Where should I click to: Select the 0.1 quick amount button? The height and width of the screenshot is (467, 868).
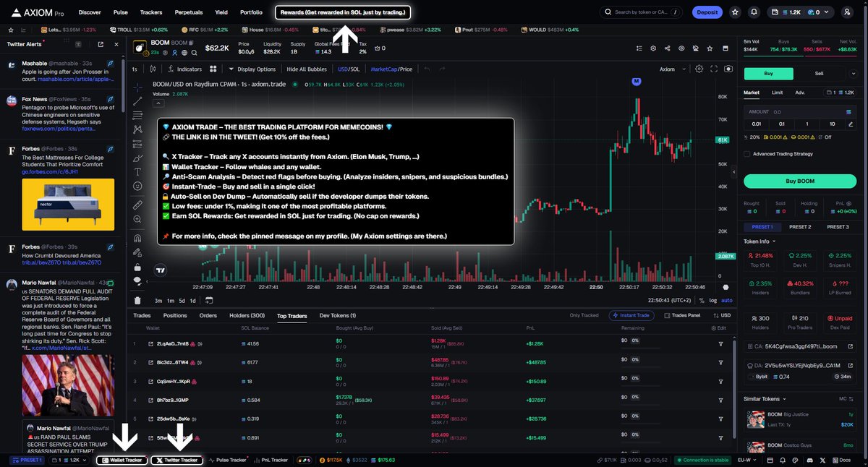coord(781,124)
